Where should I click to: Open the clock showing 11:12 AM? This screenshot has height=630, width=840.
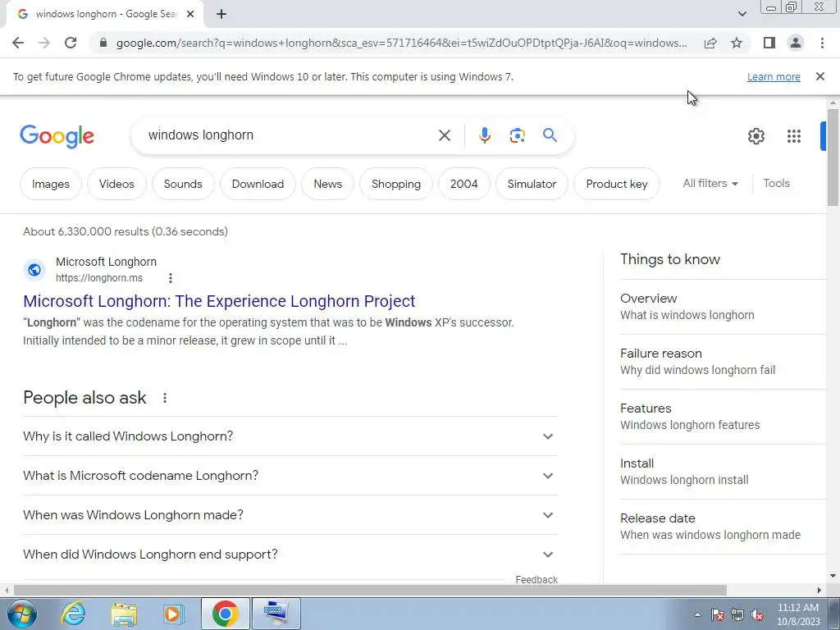pyautogui.click(x=798, y=614)
